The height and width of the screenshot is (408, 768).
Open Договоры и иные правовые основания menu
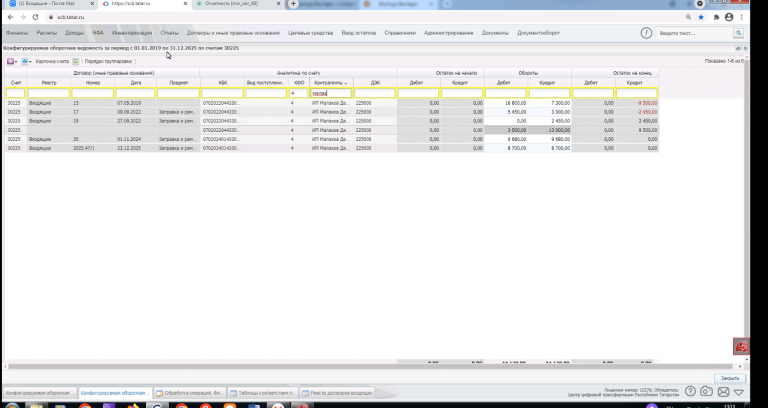(x=233, y=33)
